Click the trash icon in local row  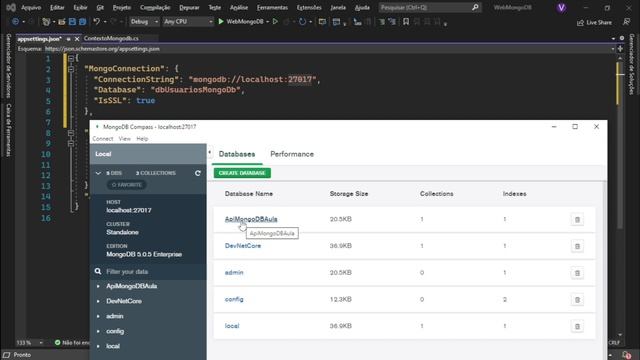pyautogui.click(x=577, y=326)
